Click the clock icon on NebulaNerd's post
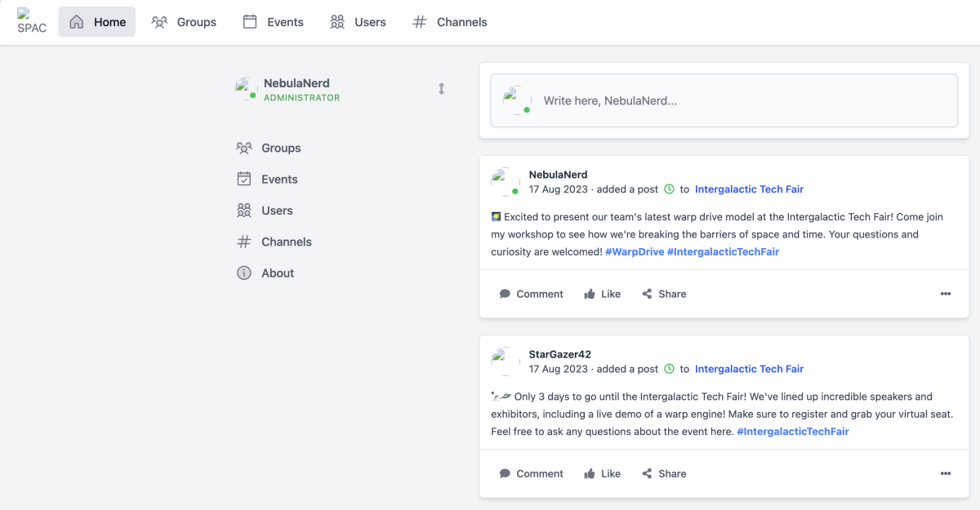The image size is (980, 510). point(669,189)
